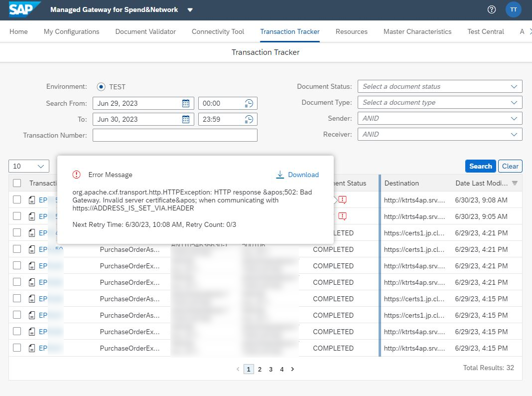Click document icon in the second table row

pos(31,216)
